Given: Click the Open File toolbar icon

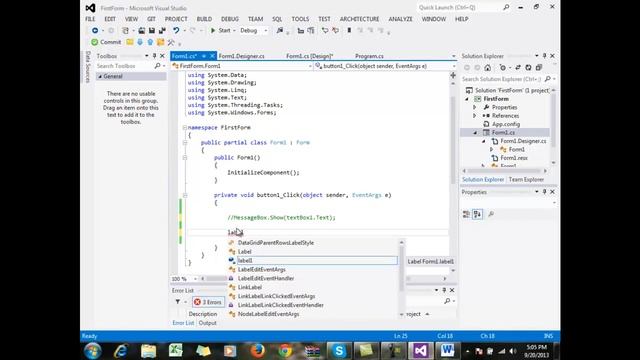Looking at the screenshot, I should tap(142, 31).
